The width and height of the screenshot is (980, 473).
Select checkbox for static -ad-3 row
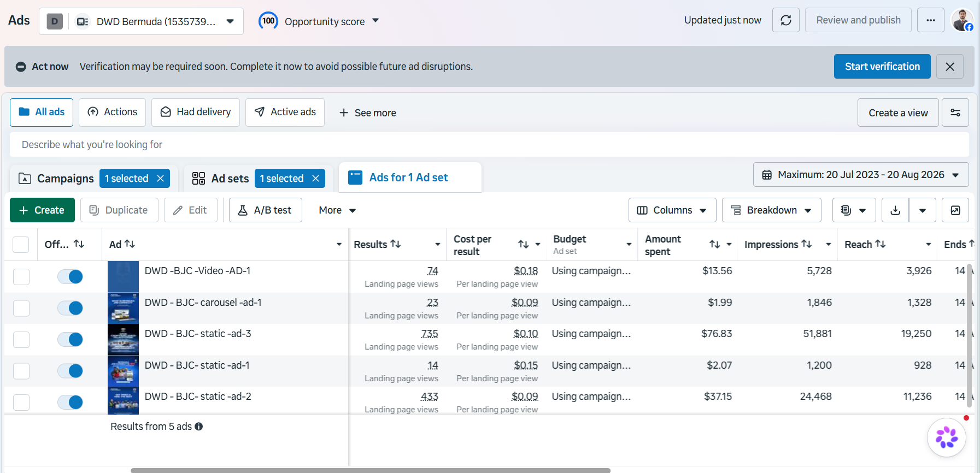pyautogui.click(x=21, y=340)
